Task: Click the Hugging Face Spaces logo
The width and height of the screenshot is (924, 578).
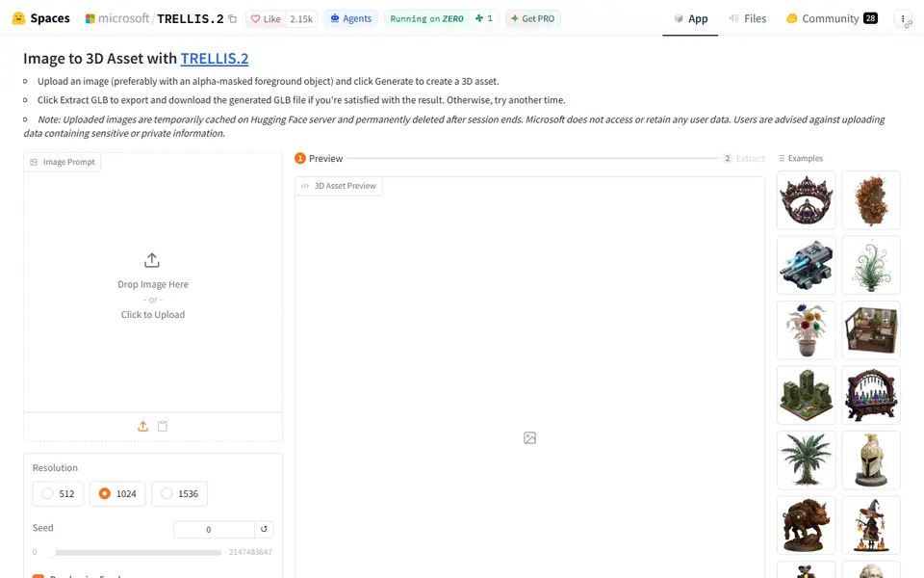Action: click(x=40, y=18)
